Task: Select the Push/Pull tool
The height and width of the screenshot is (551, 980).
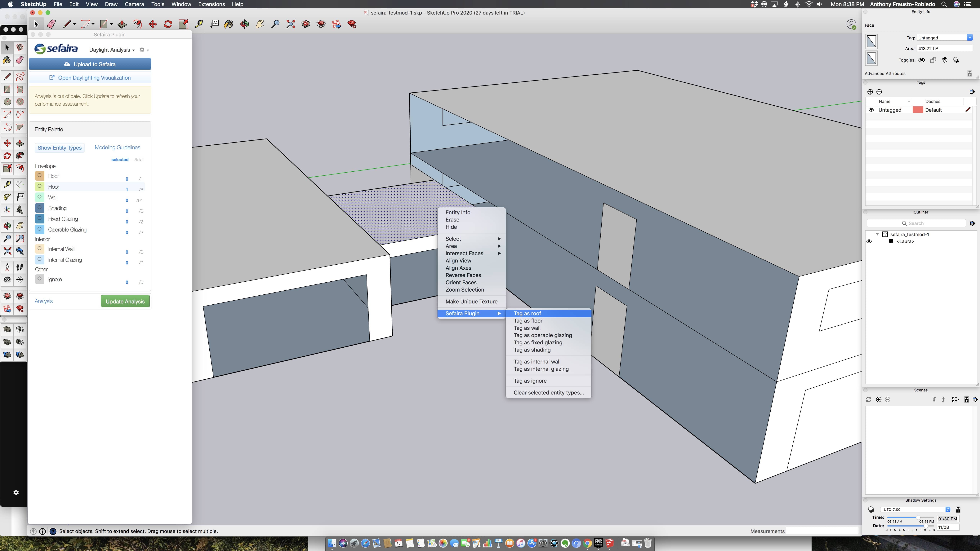Action: pyautogui.click(x=122, y=24)
